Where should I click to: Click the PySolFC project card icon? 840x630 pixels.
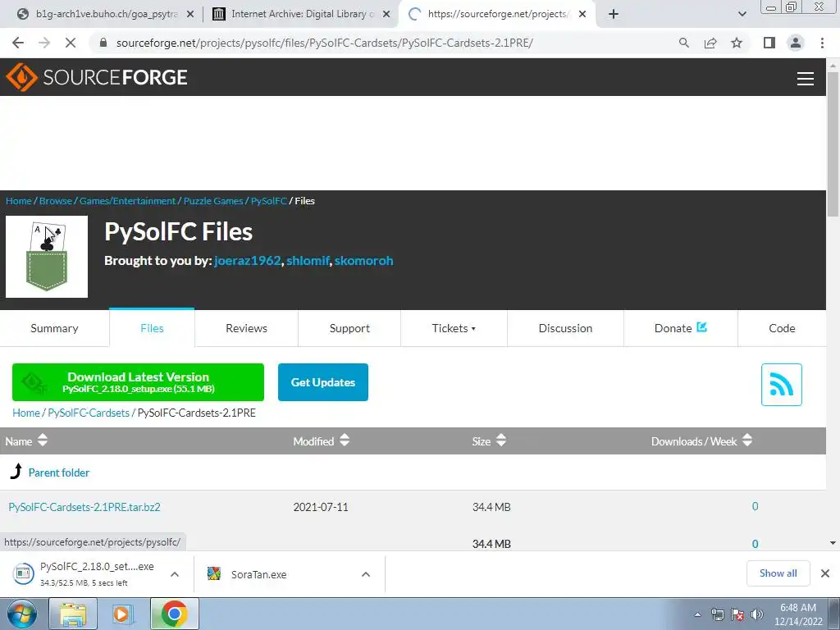tap(47, 257)
